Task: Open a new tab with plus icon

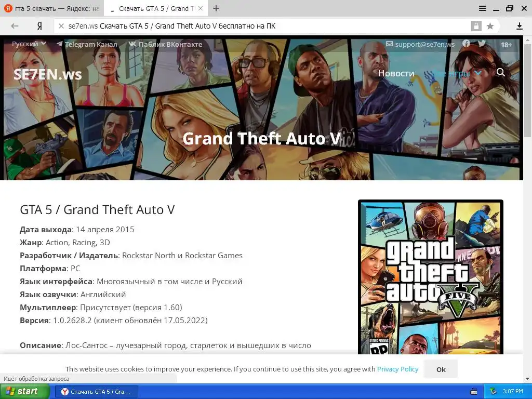Action: click(216, 8)
